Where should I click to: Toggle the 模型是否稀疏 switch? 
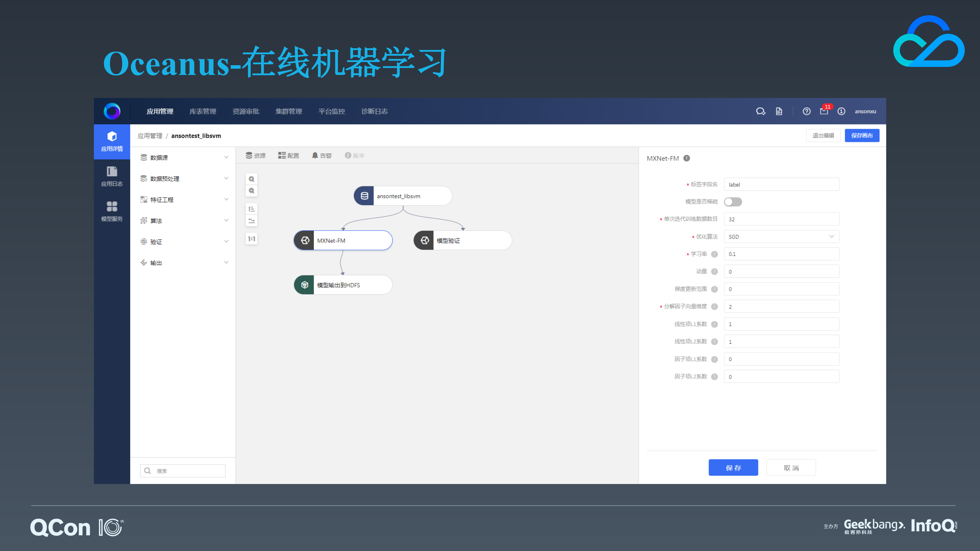click(733, 202)
